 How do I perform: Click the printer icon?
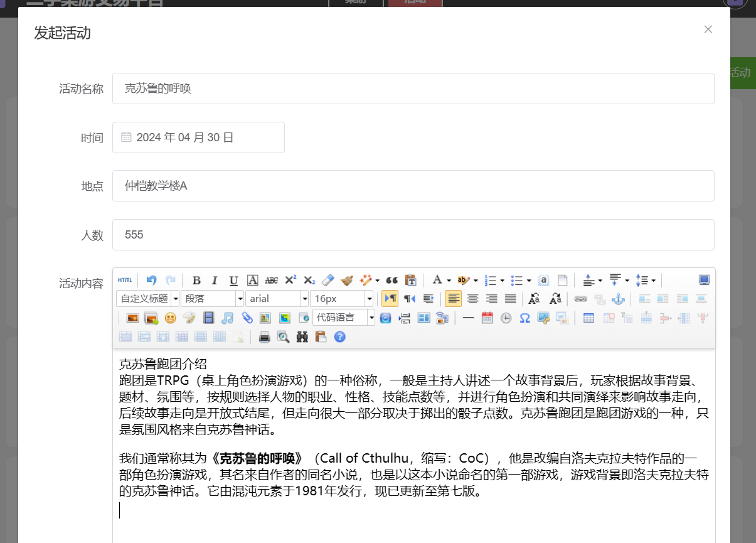pos(265,337)
